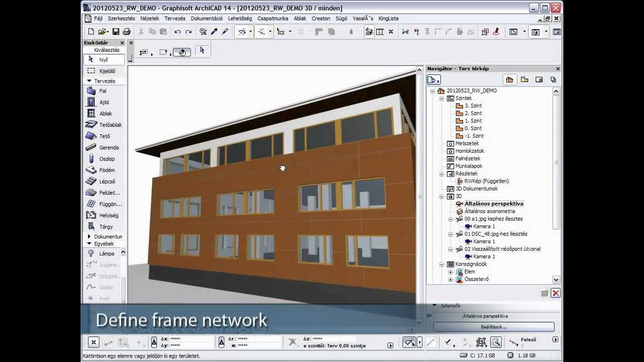Image resolution: width=644 pixels, height=362 pixels.
Task: Open the Fájl menu
Action: pyautogui.click(x=98, y=19)
